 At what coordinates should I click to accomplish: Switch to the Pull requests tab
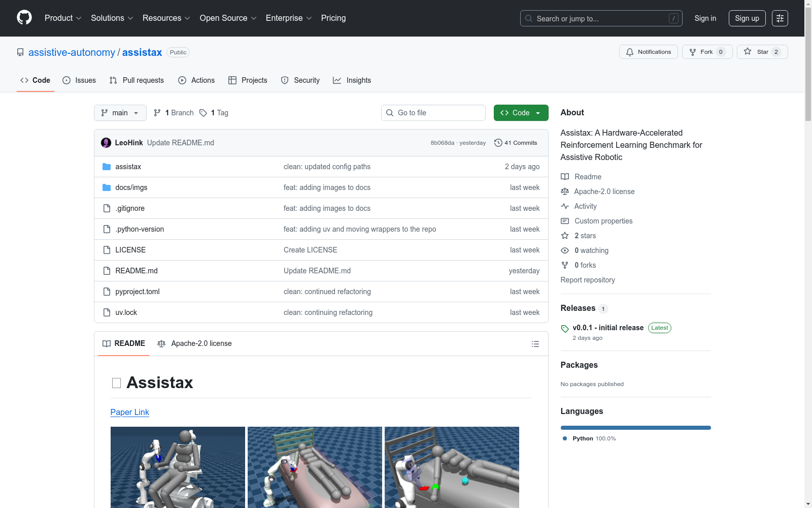(x=137, y=80)
